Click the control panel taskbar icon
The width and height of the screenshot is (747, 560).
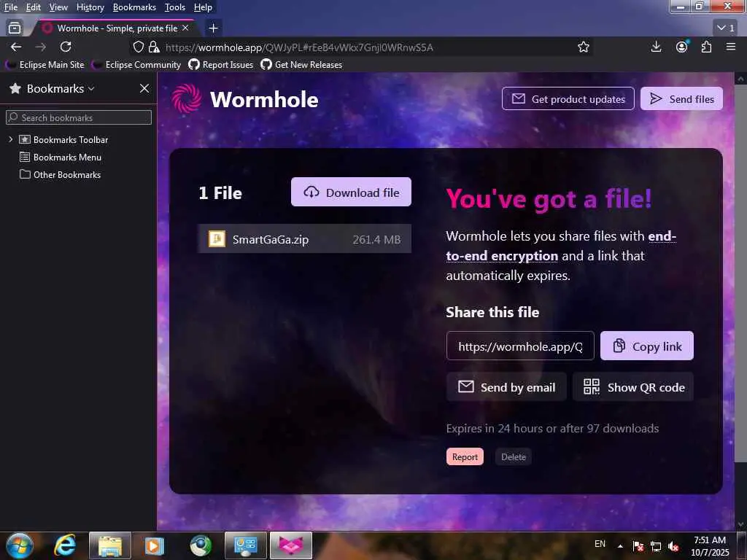245,545
